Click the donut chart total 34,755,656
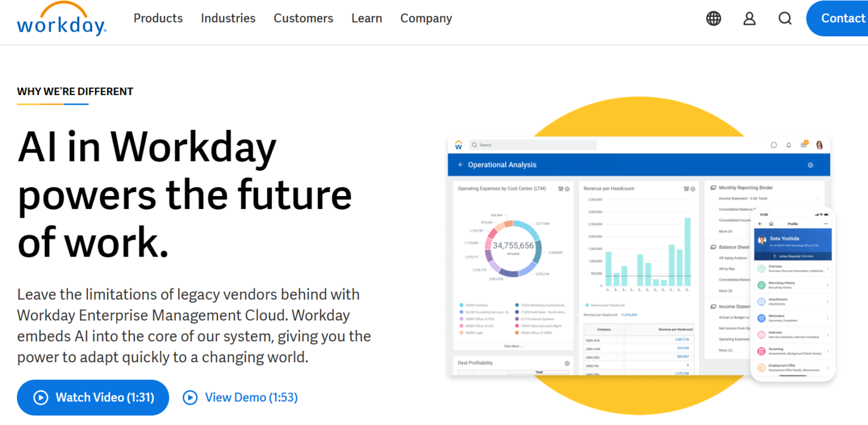The width and height of the screenshot is (868, 425). tap(513, 246)
